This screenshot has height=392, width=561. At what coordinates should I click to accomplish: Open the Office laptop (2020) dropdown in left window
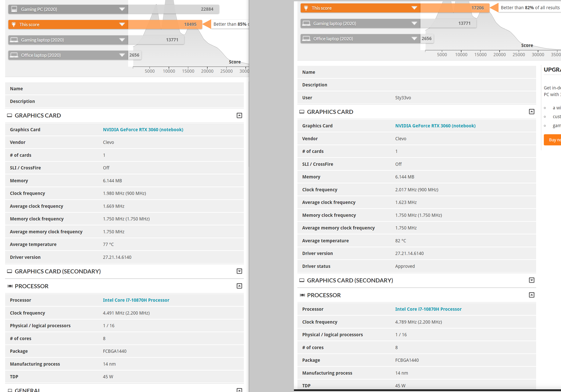click(122, 55)
